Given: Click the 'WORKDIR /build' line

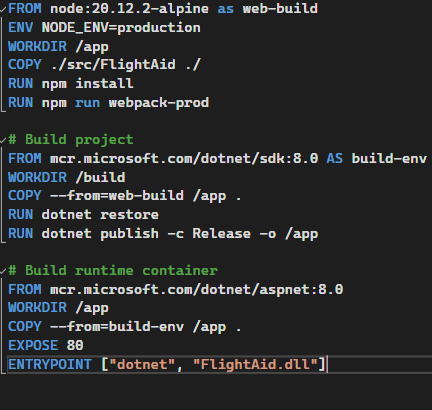Looking at the screenshot, I should point(67,177).
